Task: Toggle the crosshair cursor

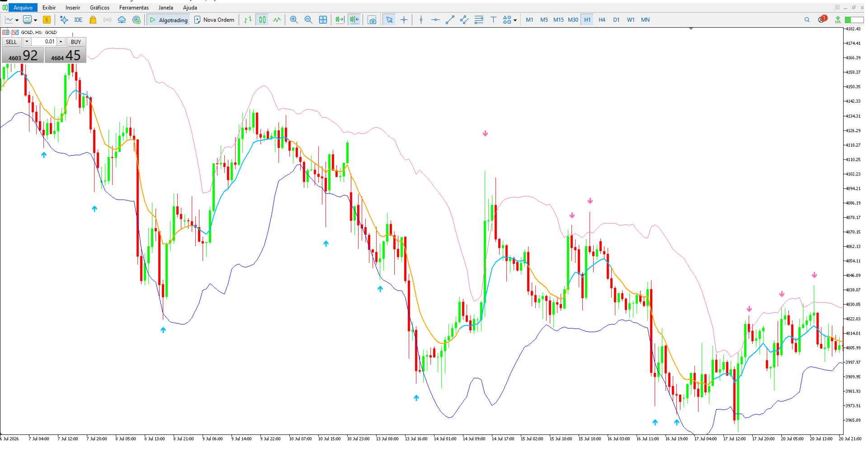Action: click(x=404, y=20)
